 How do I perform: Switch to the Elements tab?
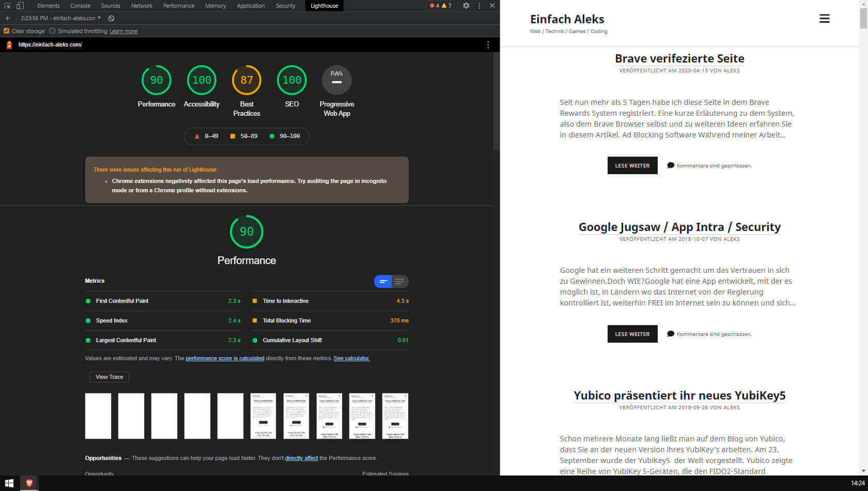pos(49,6)
